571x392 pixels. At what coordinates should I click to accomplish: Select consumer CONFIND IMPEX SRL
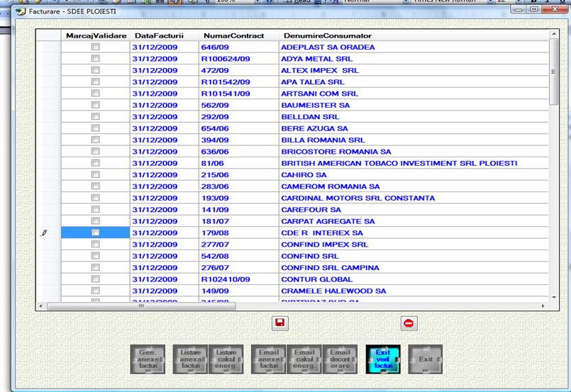324,245
